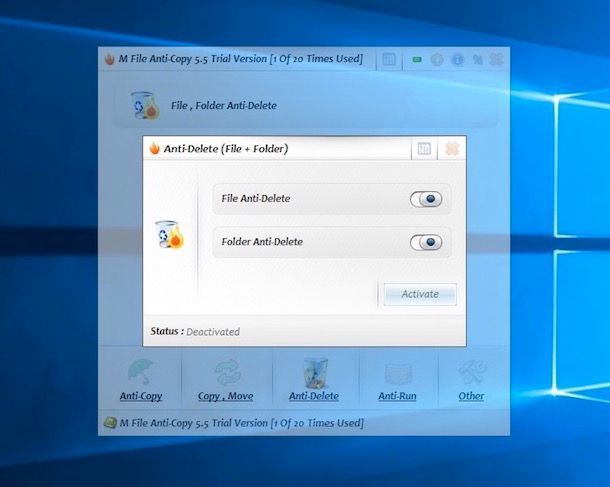610x487 pixels.
Task: Click the Deactivated status text
Action: tap(213, 332)
